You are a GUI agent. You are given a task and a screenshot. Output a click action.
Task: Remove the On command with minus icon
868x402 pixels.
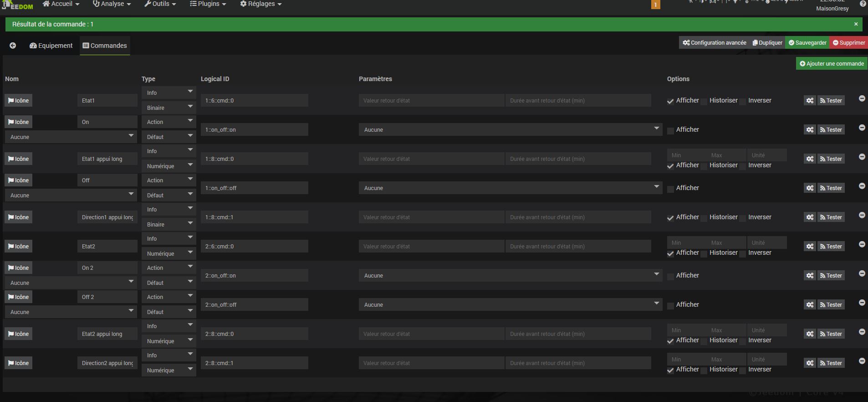coord(862,128)
